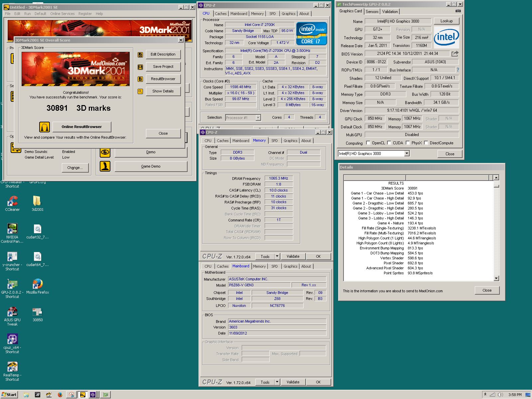Open CCleaner desktop shortcut
This screenshot has height=399, width=532.
(12, 203)
